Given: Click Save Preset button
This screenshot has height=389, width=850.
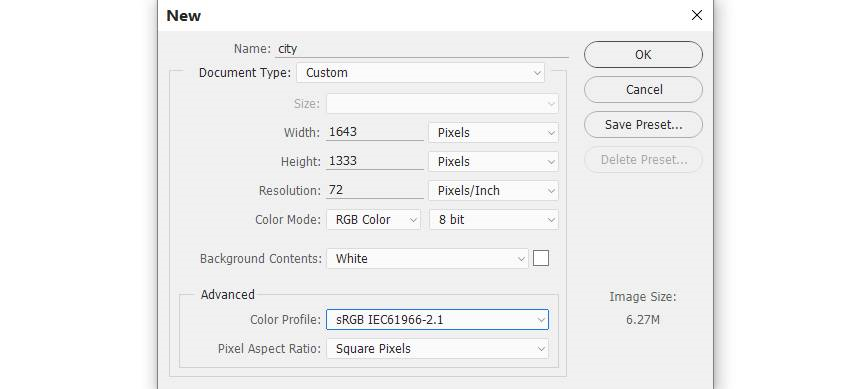Looking at the screenshot, I should (643, 125).
